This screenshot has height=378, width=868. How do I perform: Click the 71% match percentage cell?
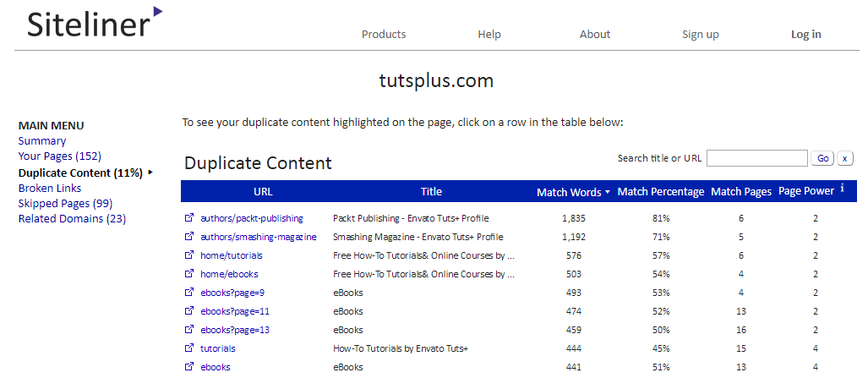click(x=661, y=238)
